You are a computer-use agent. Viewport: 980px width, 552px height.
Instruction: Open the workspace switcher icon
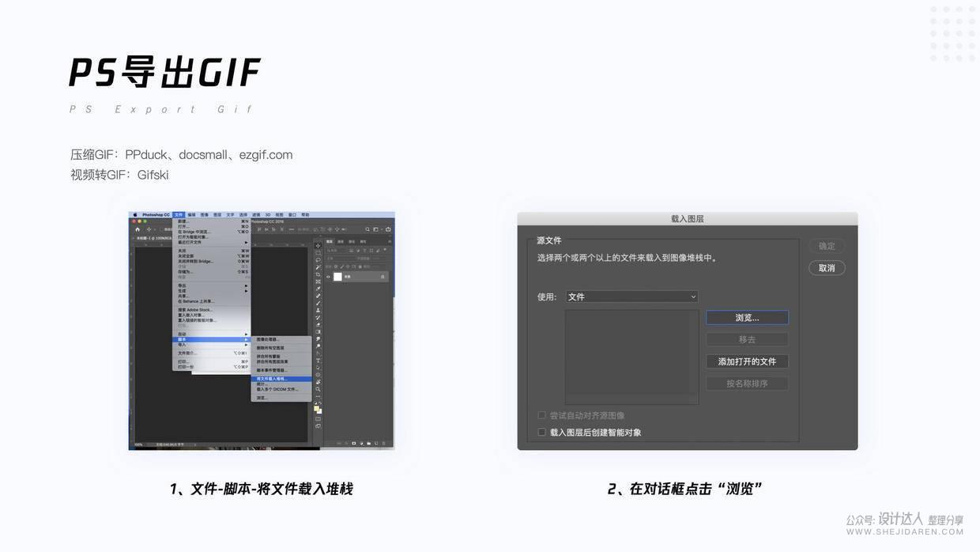point(375,229)
